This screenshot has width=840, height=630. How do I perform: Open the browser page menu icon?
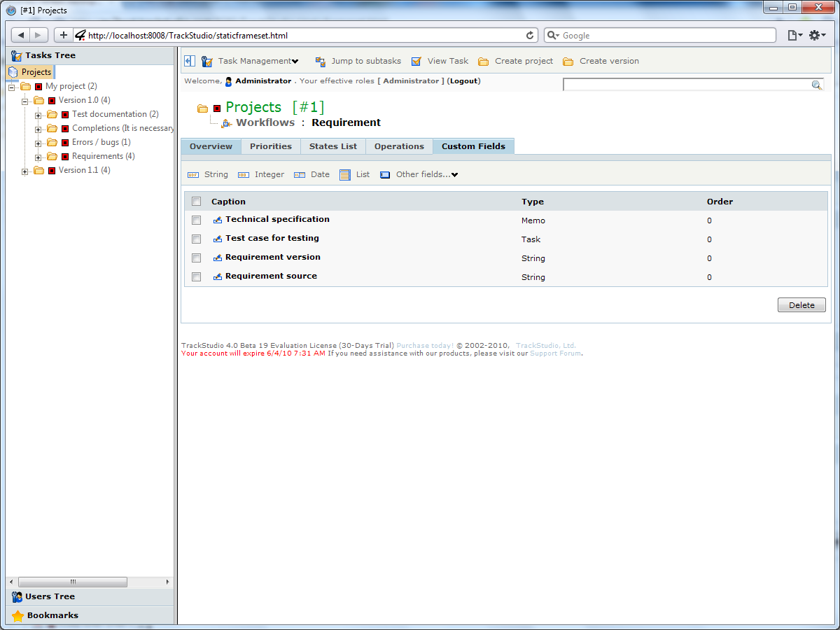click(794, 35)
